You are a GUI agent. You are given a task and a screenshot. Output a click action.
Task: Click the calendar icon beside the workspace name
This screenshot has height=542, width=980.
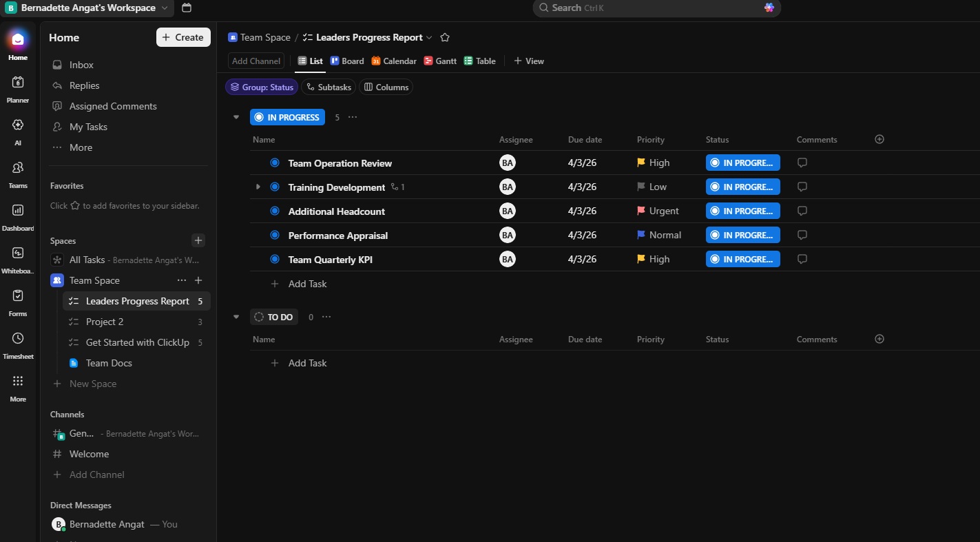tap(187, 8)
